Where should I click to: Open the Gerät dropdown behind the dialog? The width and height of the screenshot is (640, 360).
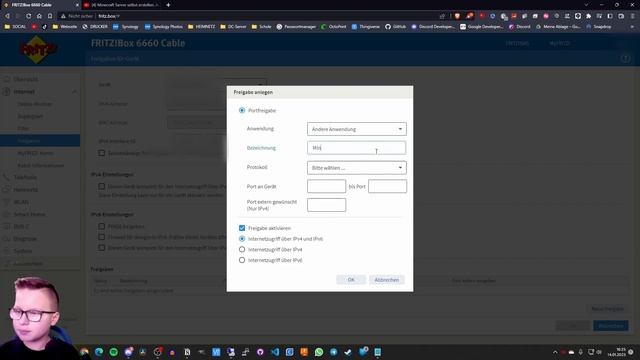(216, 84)
